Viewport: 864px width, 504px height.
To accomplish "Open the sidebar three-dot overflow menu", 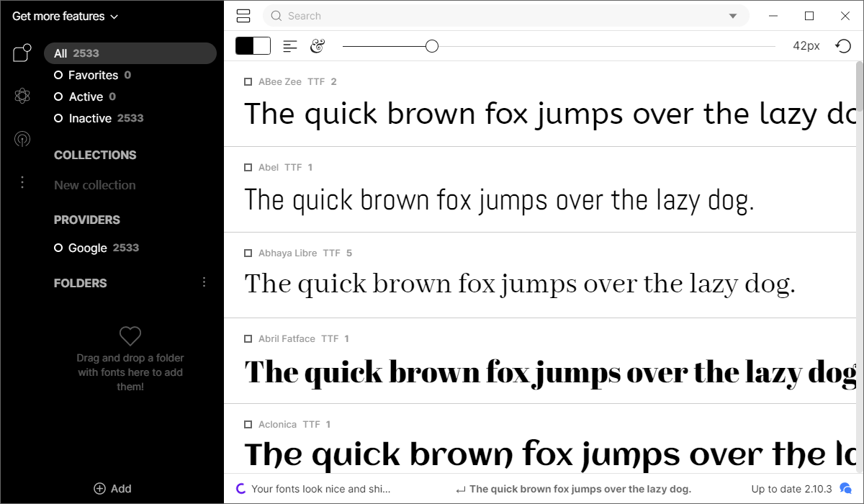I will click(x=22, y=182).
